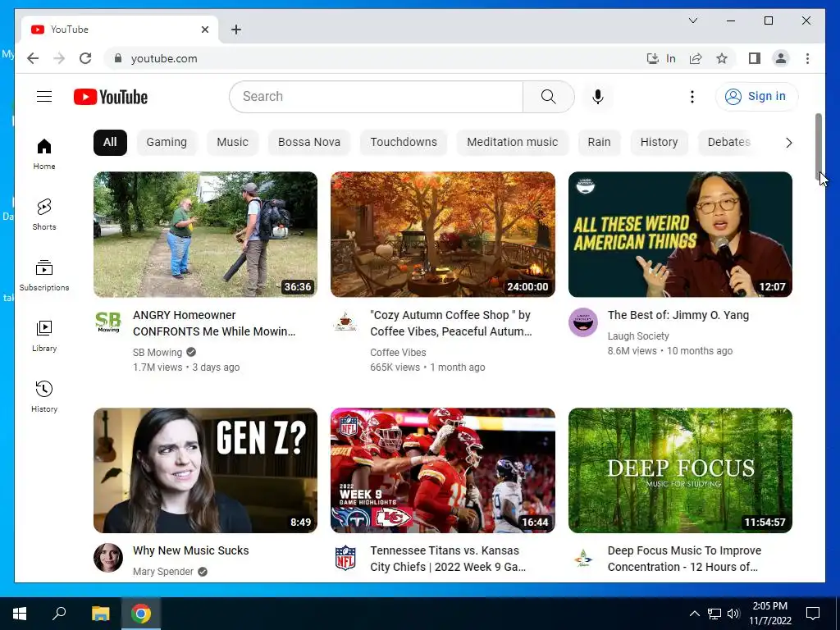Open 'The Best of: Jimmy O. Yang' title
Viewport: 840px width, 630px height.
point(678,315)
